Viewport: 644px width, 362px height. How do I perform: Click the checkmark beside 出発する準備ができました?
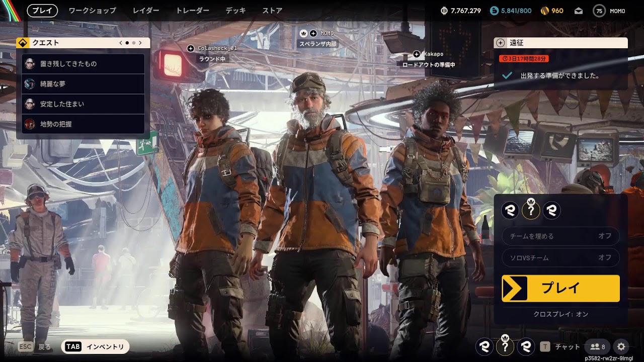(507, 75)
